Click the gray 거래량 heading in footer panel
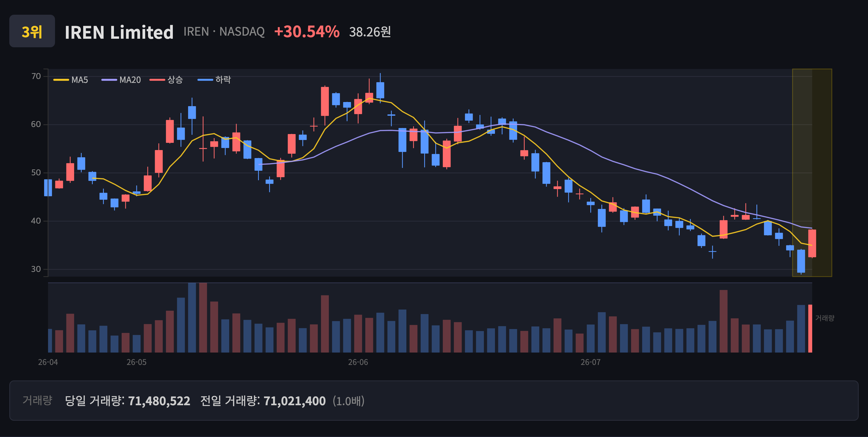Image resolution: width=868 pixels, height=437 pixels. click(x=37, y=400)
